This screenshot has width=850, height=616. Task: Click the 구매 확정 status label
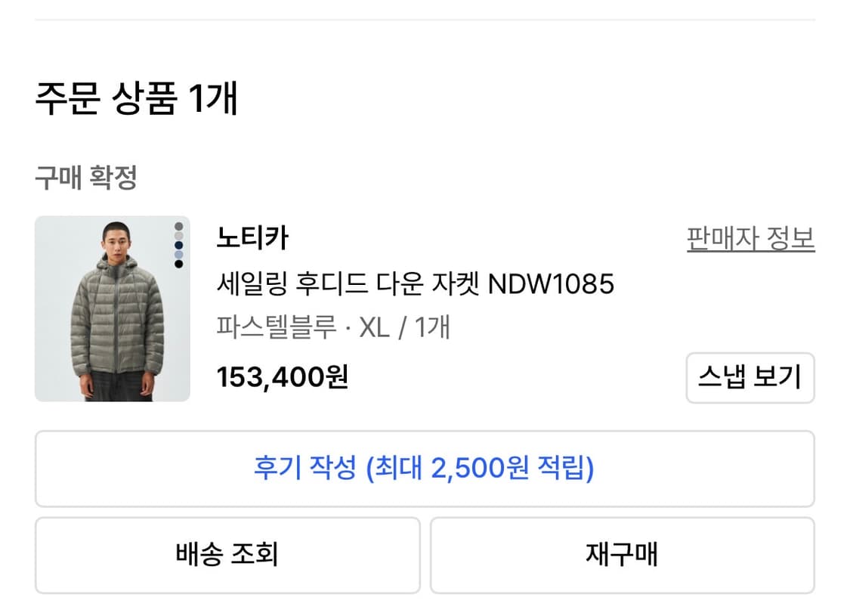85,178
